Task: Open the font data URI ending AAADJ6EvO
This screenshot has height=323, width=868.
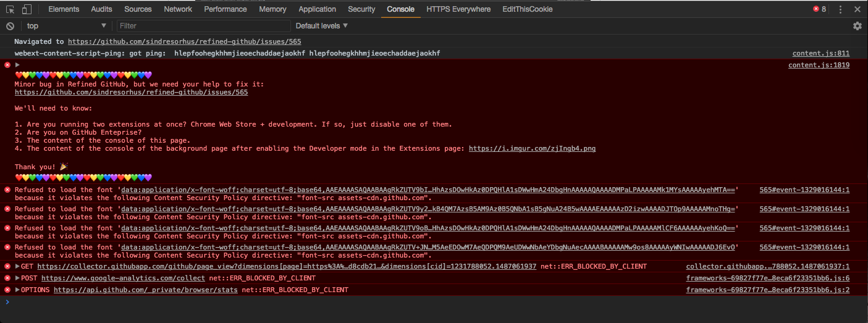Action: pyautogui.click(x=428, y=248)
